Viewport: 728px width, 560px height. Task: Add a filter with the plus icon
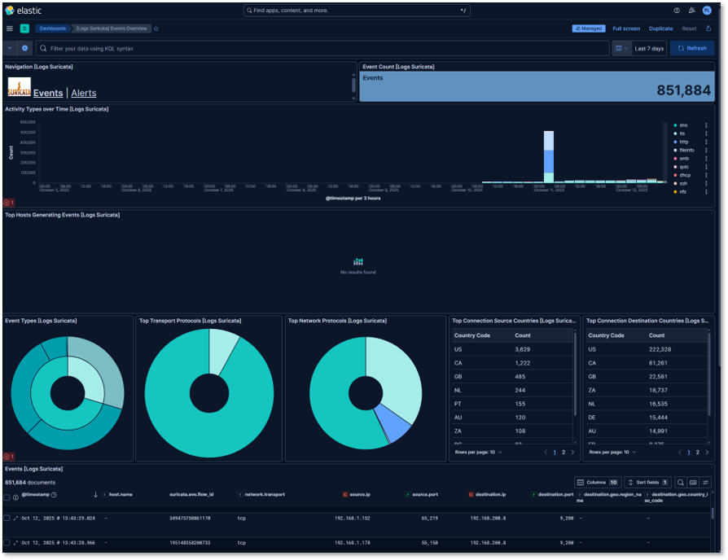(25, 48)
